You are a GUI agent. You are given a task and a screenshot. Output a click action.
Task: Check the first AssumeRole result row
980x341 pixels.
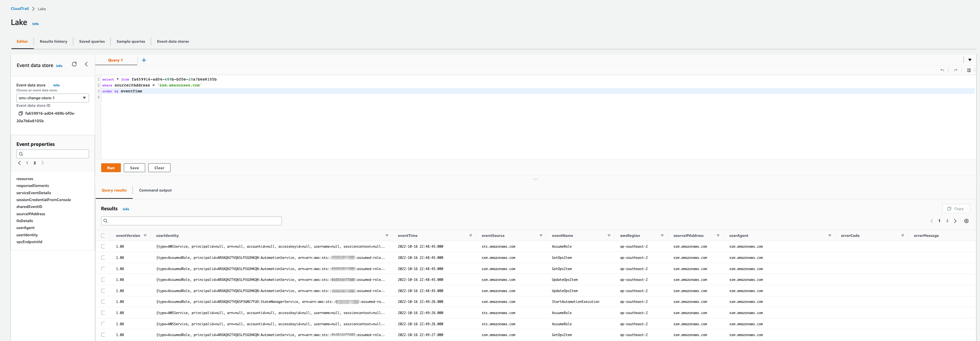tap(103, 246)
